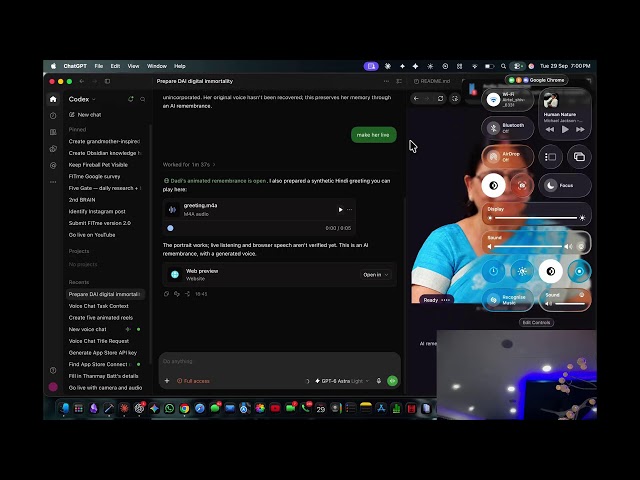Open the Control Center icon in menu bar

coord(518,66)
